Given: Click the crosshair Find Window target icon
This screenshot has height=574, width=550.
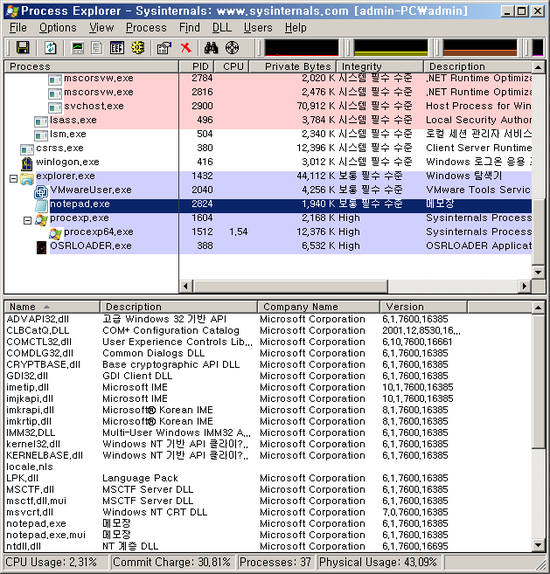Looking at the screenshot, I should (232, 48).
